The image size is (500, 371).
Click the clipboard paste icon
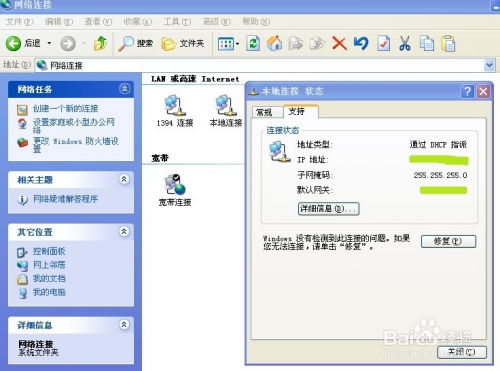pyautogui.click(x=448, y=44)
